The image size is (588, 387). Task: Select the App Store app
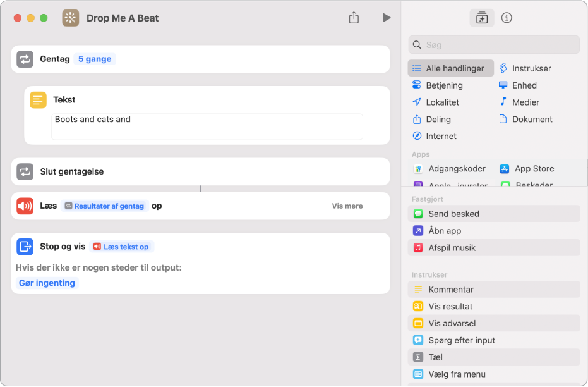(x=527, y=169)
